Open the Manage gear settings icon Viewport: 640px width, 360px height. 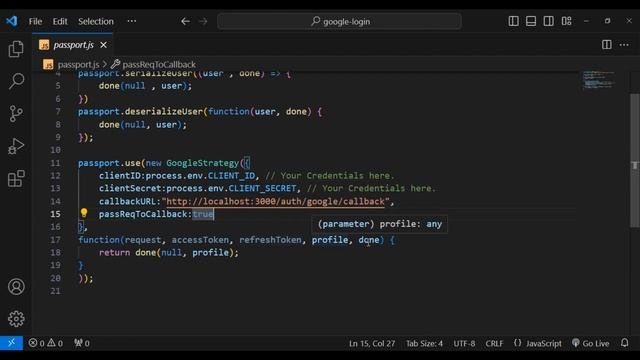[16, 319]
